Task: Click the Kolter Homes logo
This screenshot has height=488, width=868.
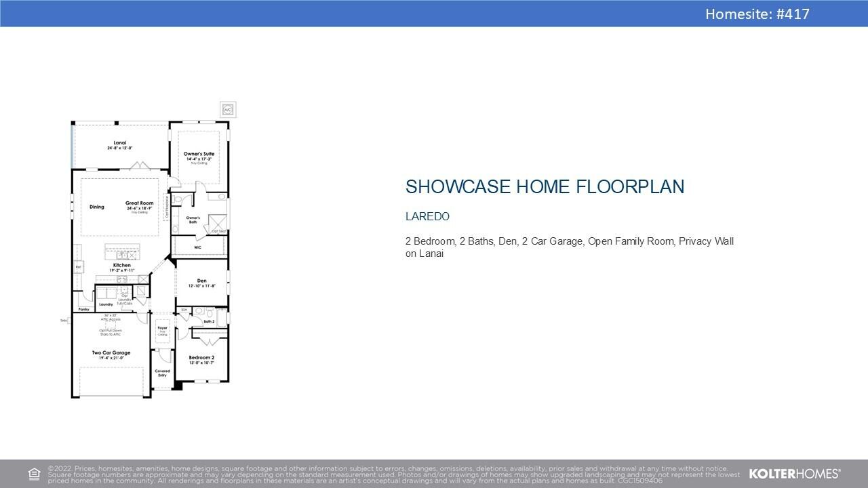Action: point(794,474)
